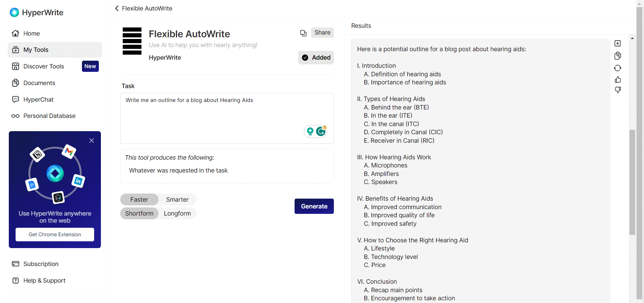Open My Tools in sidebar
This screenshot has height=303, width=644.
(55, 50)
